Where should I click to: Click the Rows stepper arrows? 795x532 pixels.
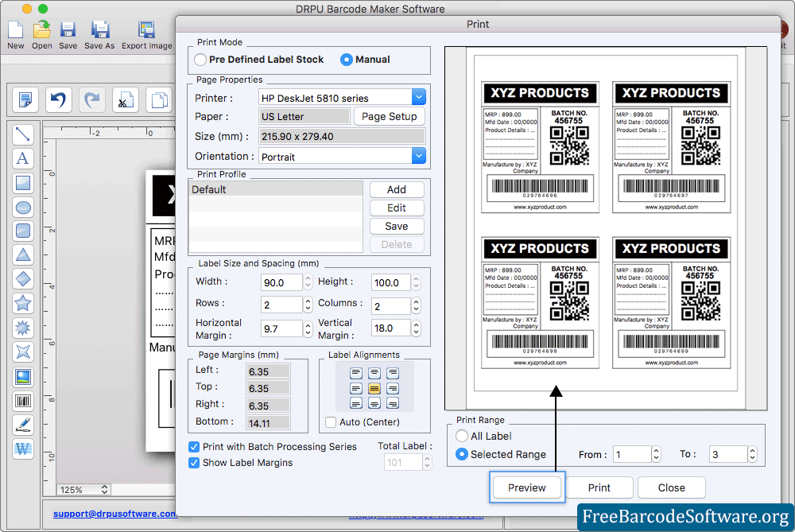pyautogui.click(x=308, y=305)
